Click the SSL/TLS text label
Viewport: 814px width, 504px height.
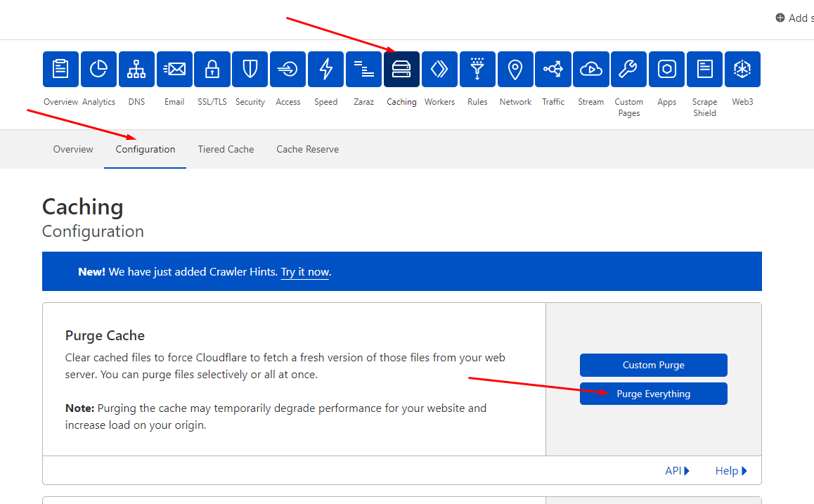pyautogui.click(x=212, y=102)
